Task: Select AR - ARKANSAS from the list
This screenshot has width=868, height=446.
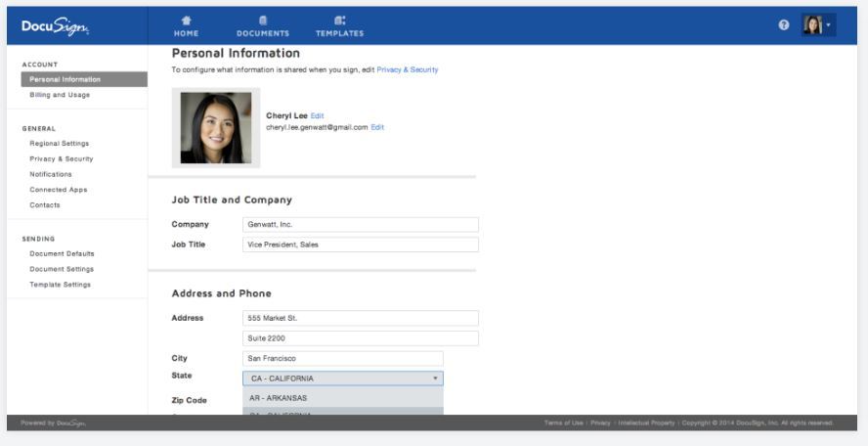Action: [343, 398]
